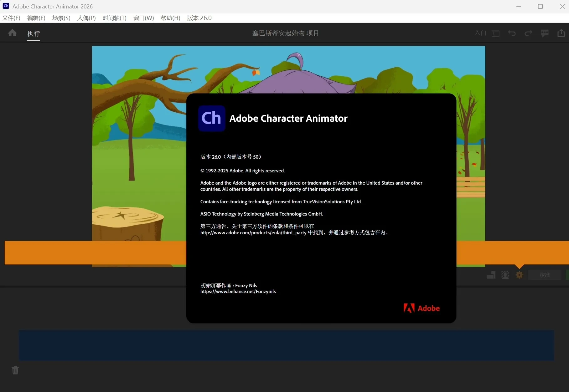Click the trash delete icon

coord(15,370)
